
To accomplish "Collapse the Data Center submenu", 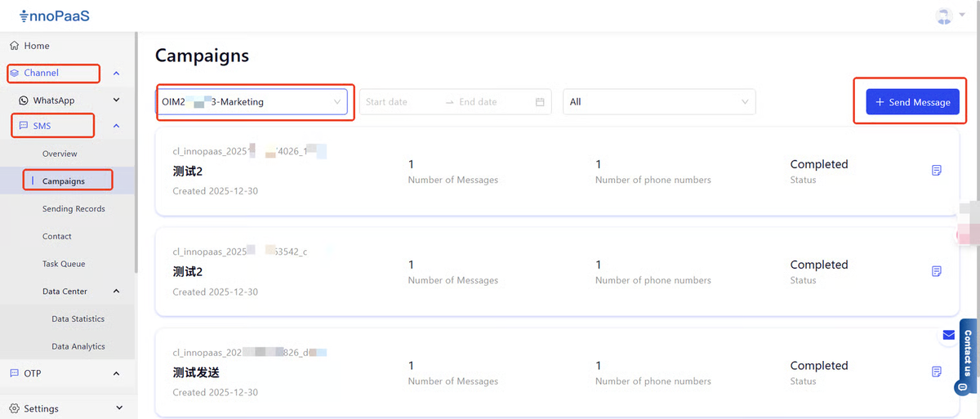I will [116, 292].
